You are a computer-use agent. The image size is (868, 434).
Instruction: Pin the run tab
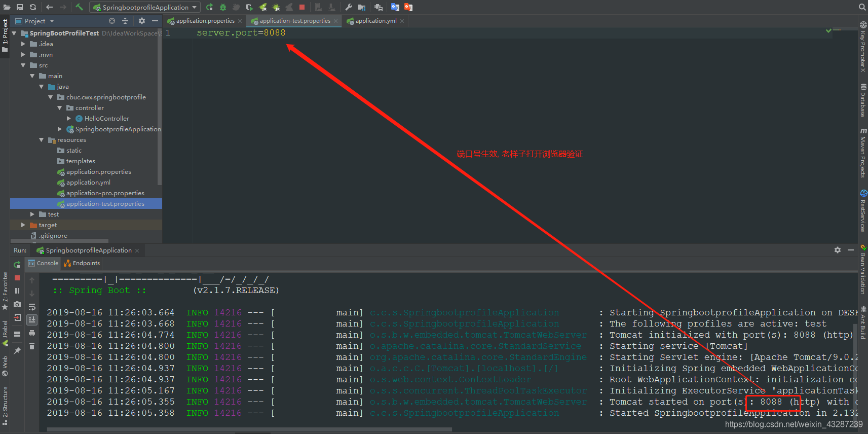pos(17,350)
